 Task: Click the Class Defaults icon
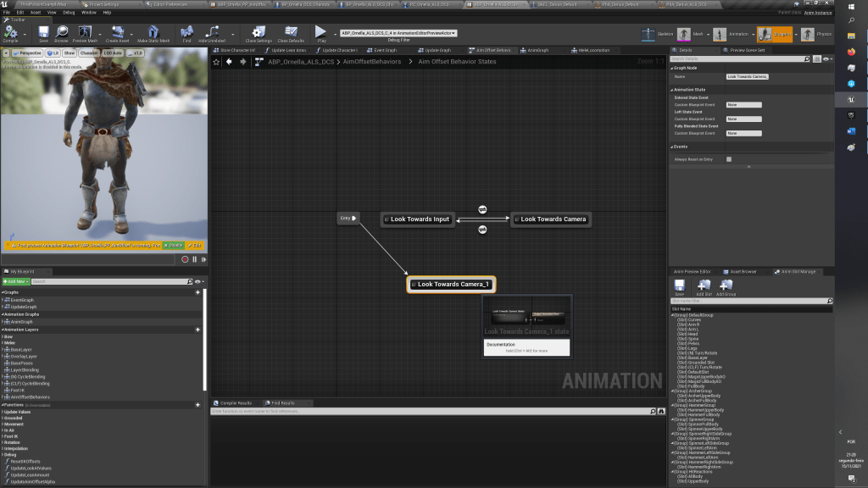tap(291, 33)
